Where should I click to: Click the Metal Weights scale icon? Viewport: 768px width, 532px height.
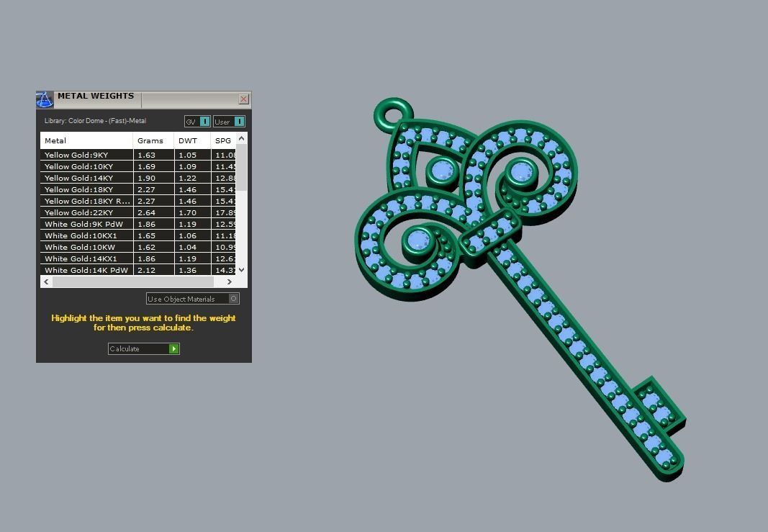pos(45,99)
